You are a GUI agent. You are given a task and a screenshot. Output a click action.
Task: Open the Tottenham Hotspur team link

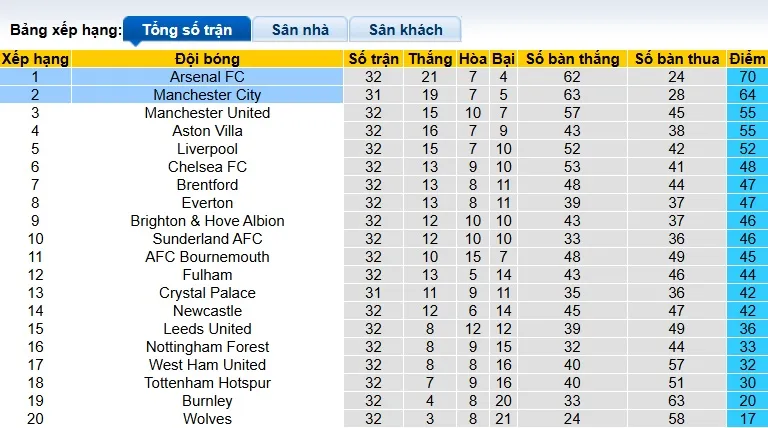pos(208,383)
